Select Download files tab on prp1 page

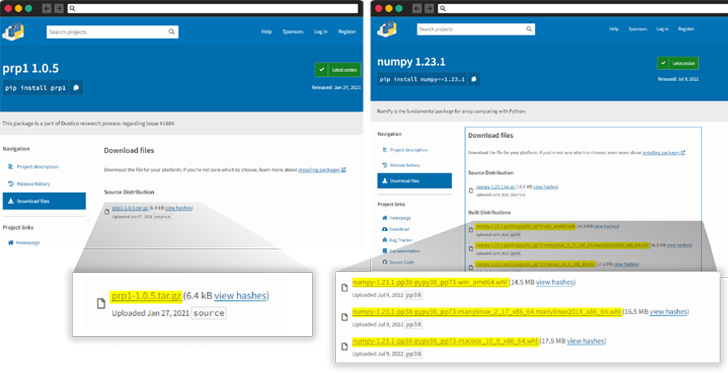44,201
